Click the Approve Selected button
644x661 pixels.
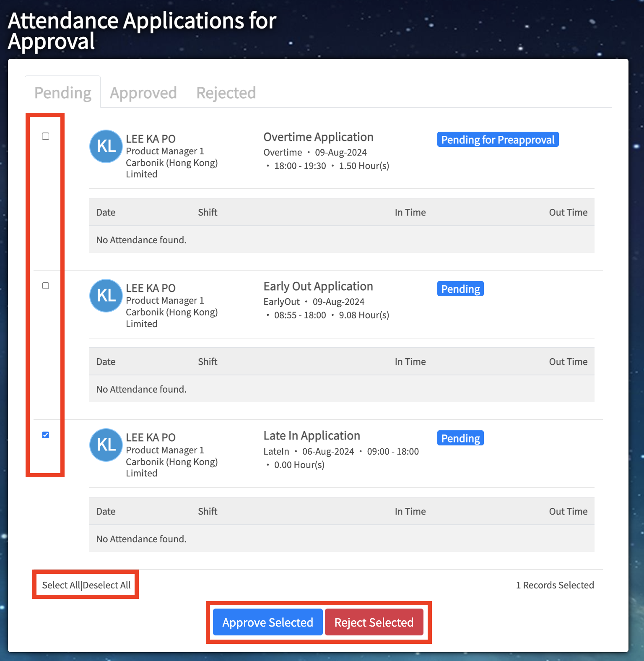[267, 622]
